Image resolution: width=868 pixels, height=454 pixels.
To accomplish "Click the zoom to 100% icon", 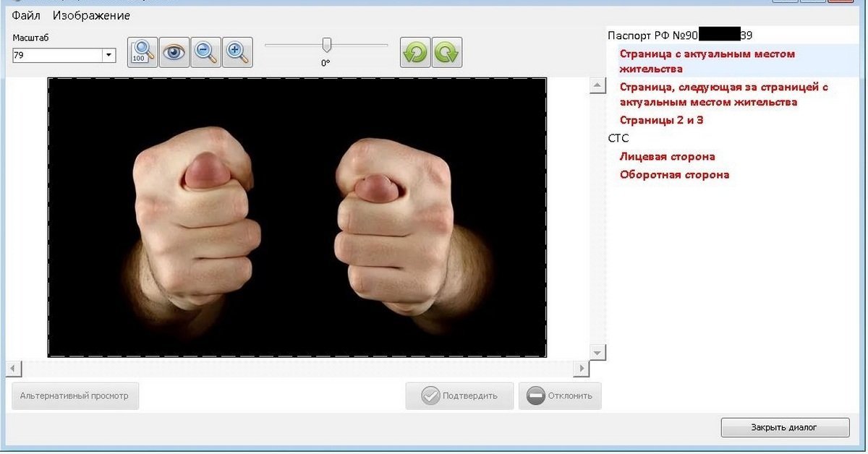I will click(x=142, y=53).
